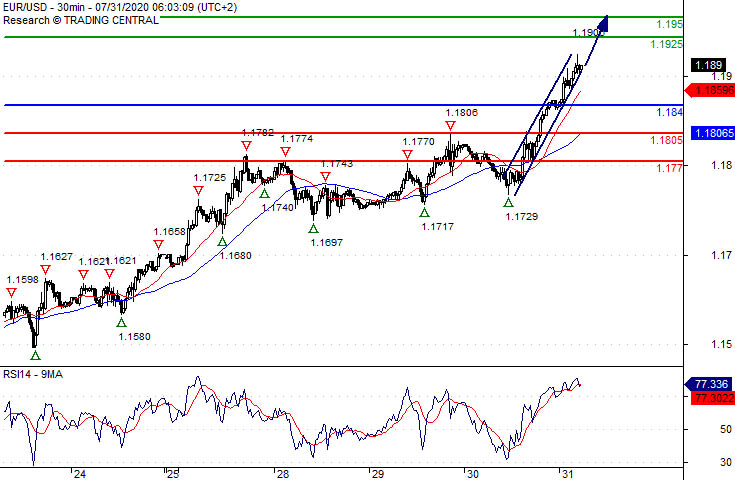Screen dimensions: 735x480
Task: Click date 24 on the time axis
Action: (x=80, y=474)
